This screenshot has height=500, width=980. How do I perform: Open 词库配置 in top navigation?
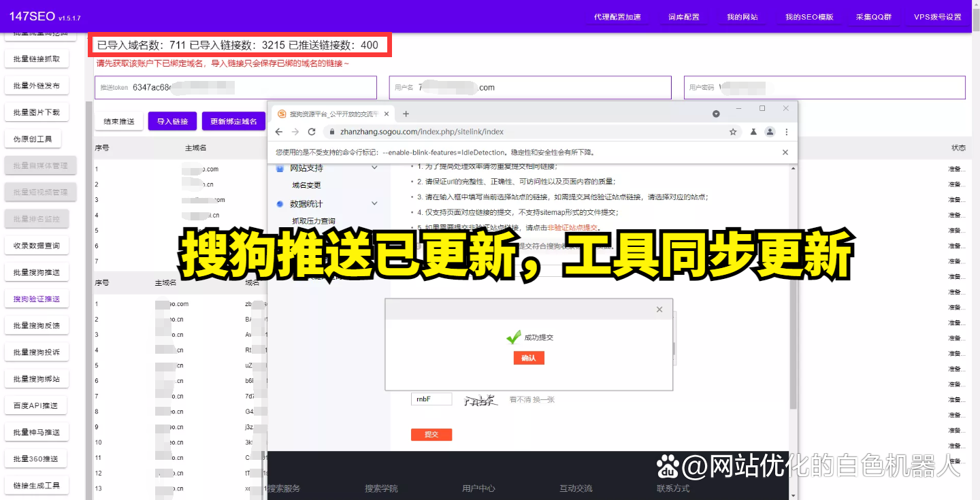click(684, 17)
